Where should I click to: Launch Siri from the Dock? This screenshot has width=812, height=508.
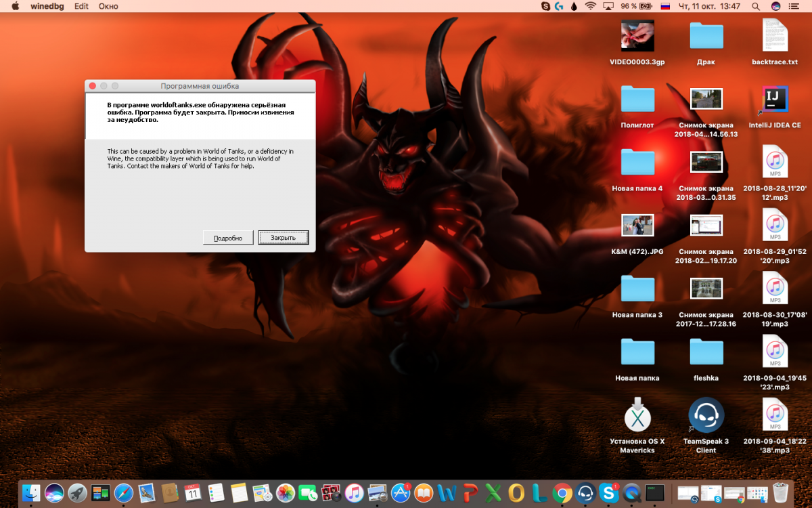point(54,492)
